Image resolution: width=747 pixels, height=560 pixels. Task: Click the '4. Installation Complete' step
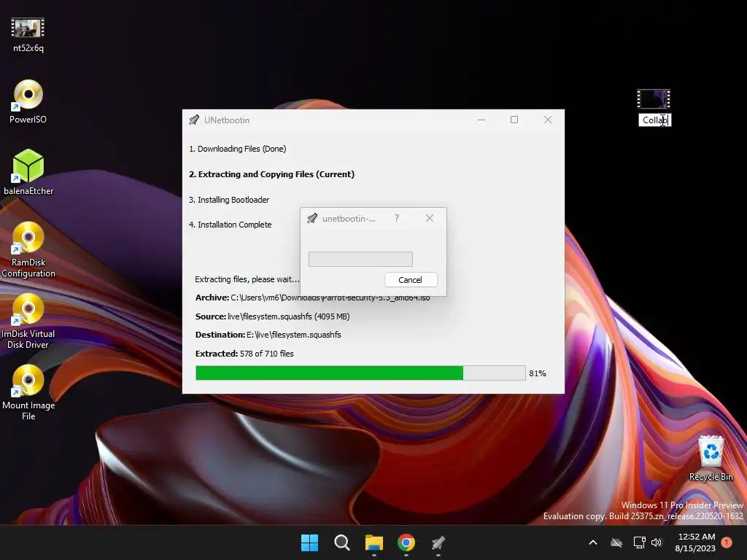tap(231, 225)
